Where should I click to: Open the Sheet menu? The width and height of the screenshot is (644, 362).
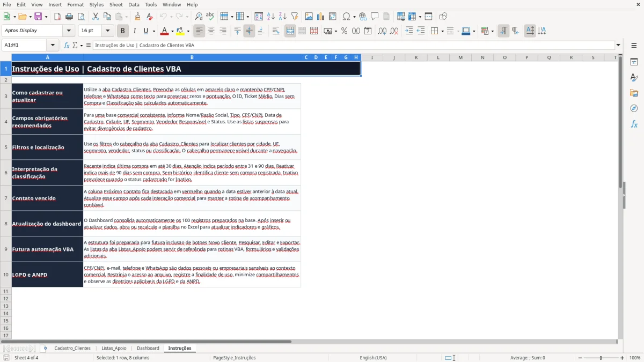(116, 4)
